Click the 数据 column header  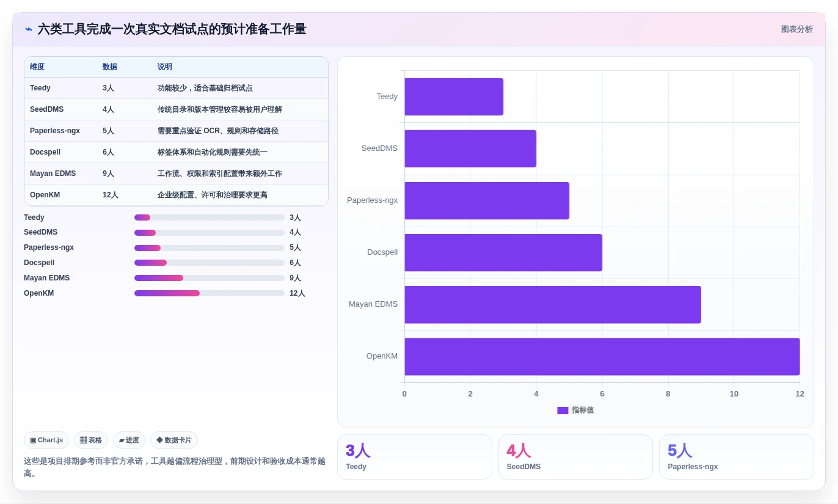tap(110, 67)
